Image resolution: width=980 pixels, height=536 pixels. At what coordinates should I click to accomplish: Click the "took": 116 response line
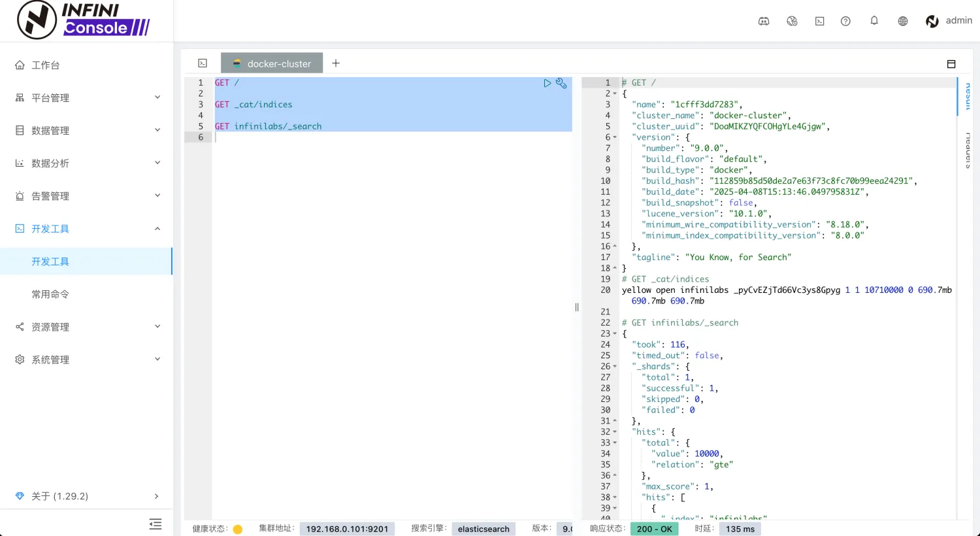click(x=660, y=344)
